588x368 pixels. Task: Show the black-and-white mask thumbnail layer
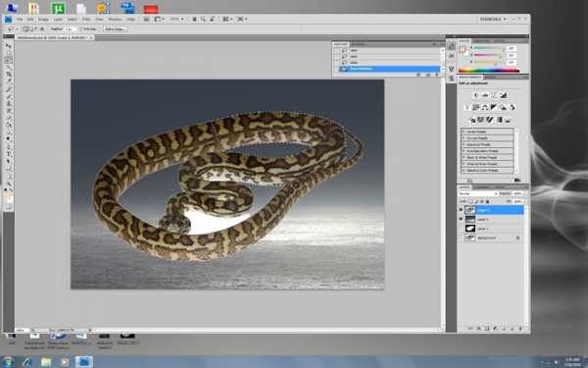(x=461, y=229)
